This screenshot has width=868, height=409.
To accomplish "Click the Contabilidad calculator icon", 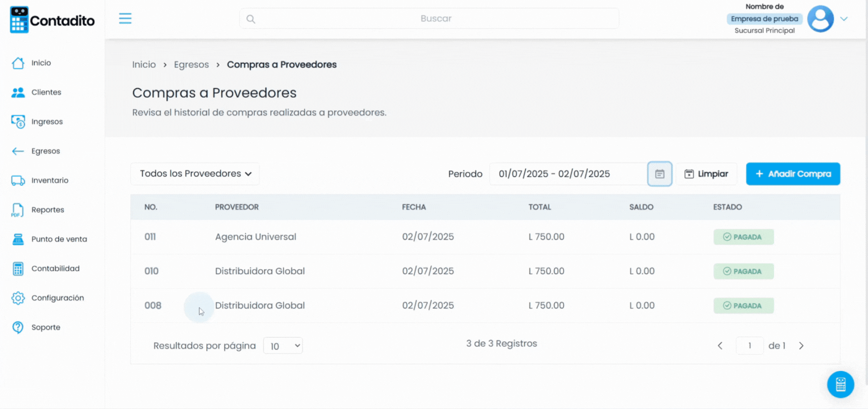I will (18, 269).
